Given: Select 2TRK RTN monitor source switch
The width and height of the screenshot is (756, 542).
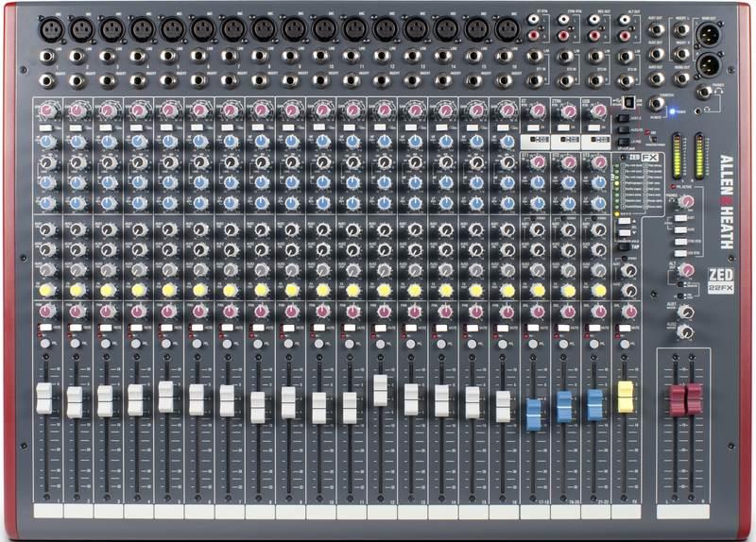Looking at the screenshot, I should [680, 242].
